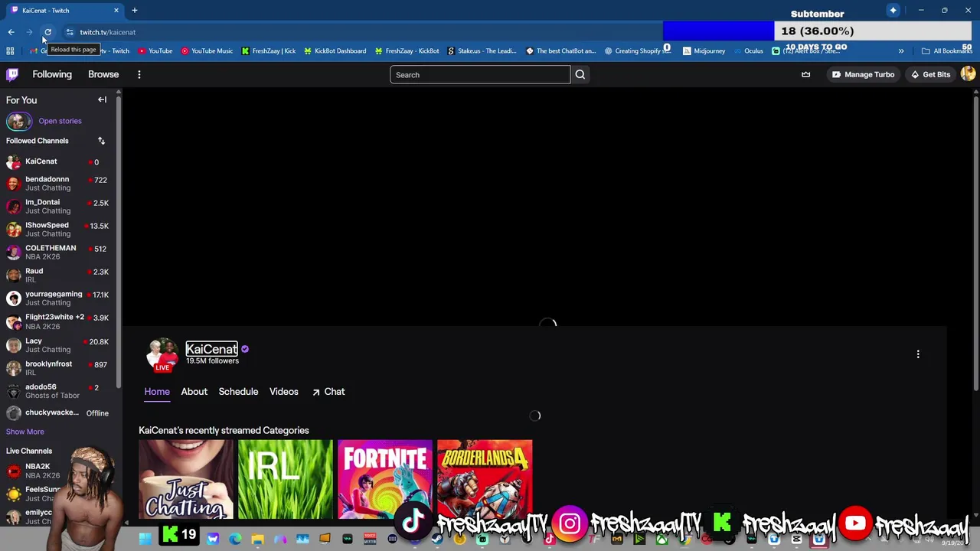Select bendadonnn in followed channels
980x551 pixels.
coord(58,184)
